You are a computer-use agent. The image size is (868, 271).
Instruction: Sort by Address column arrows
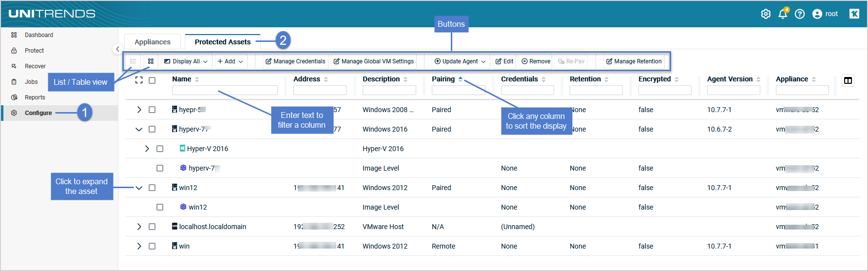pyautogui.click(x=326, y=79)
